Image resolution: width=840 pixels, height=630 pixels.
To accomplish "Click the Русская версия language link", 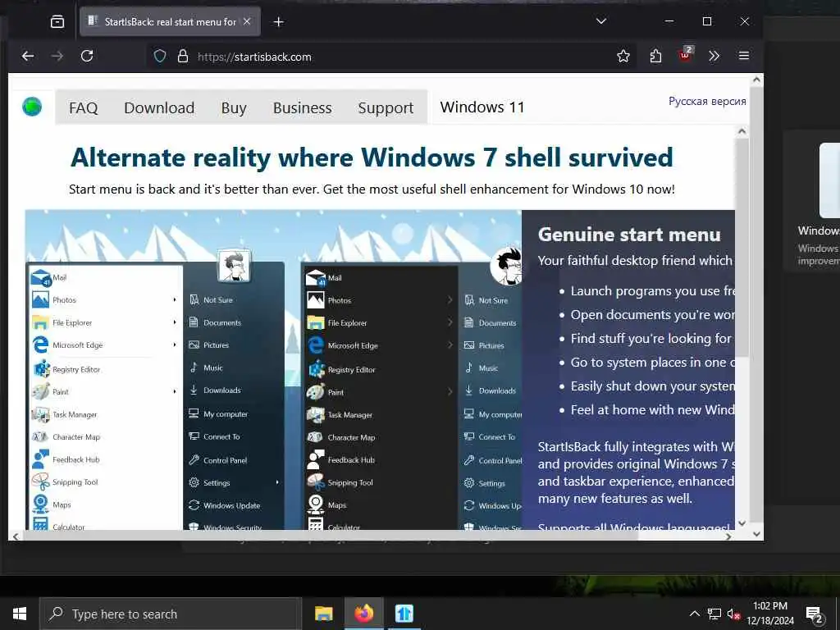I will click(x=707, y=101).
